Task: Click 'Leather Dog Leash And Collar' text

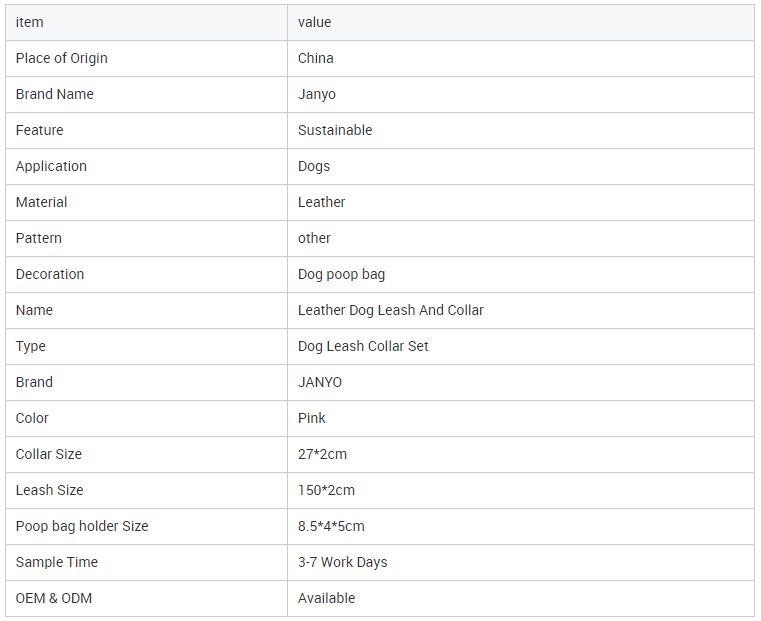Action: pyautogui.click(x=390, y=310)
